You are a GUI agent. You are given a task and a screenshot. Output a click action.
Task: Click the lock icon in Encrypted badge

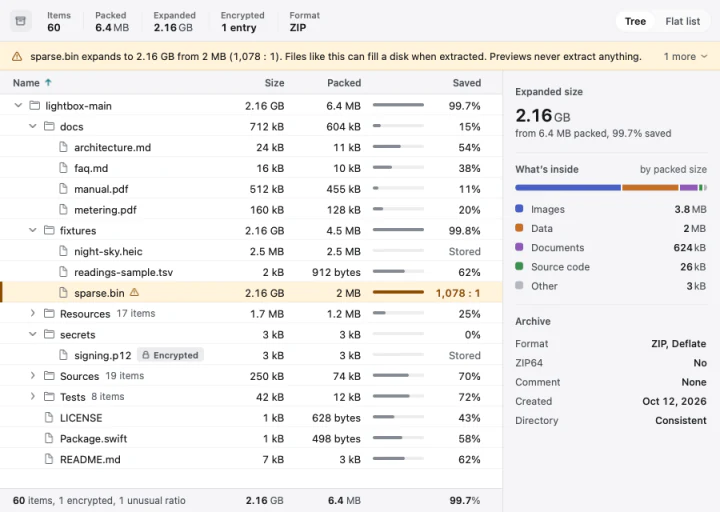[146, 355]
